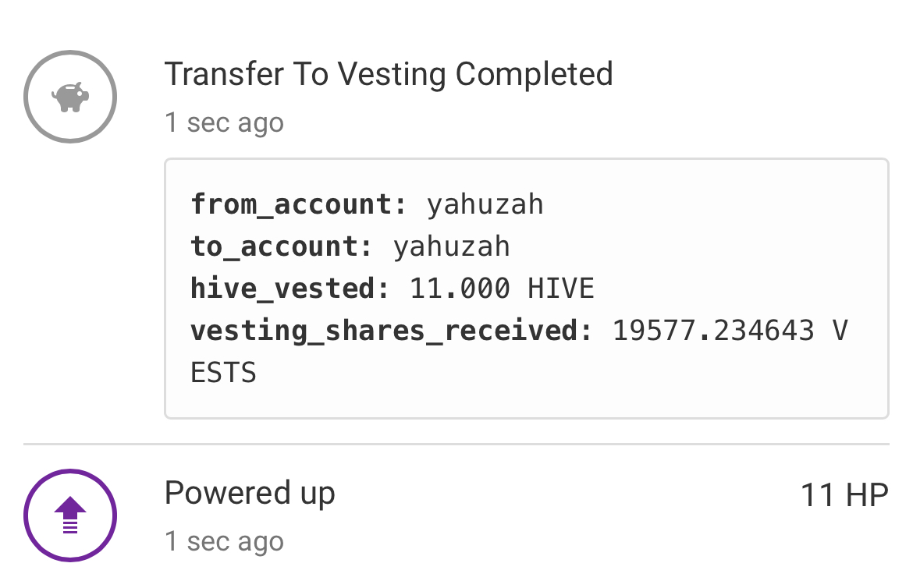Click the purple power up arrow icon
The image size is (913, 588).
(x=70, y=515)
